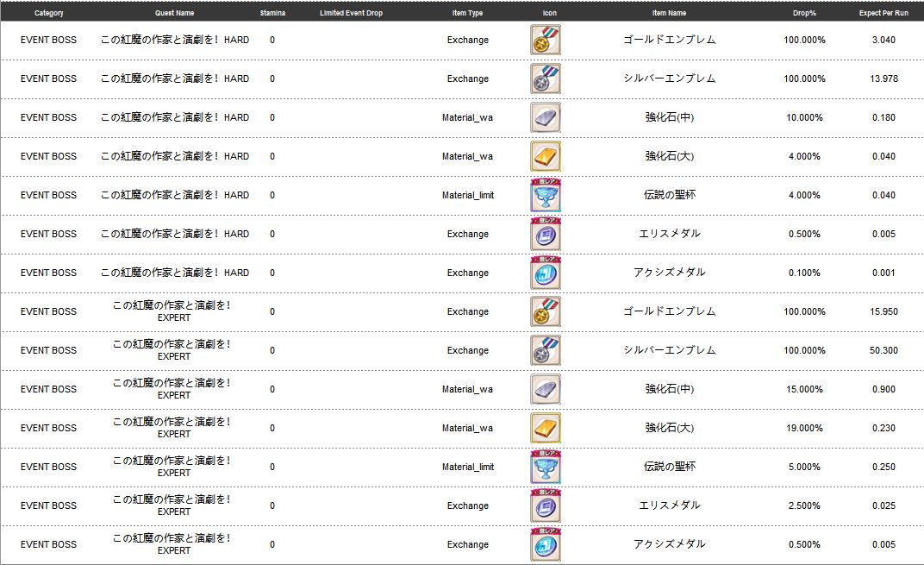Click the 2.500% drop rate value
The image size is (924, 565).
[804, 505]
